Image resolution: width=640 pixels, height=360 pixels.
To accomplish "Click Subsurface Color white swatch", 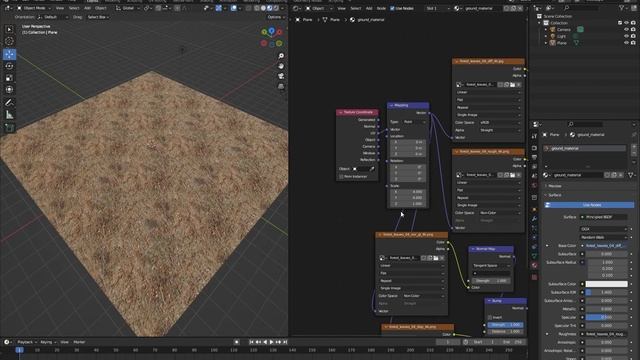I will tap(606, 284).
